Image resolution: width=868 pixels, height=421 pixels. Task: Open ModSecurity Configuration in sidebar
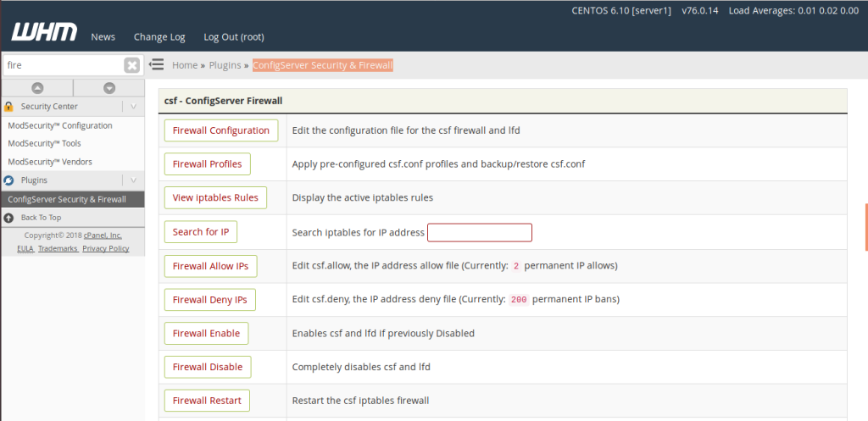click(x=60, y=125)
